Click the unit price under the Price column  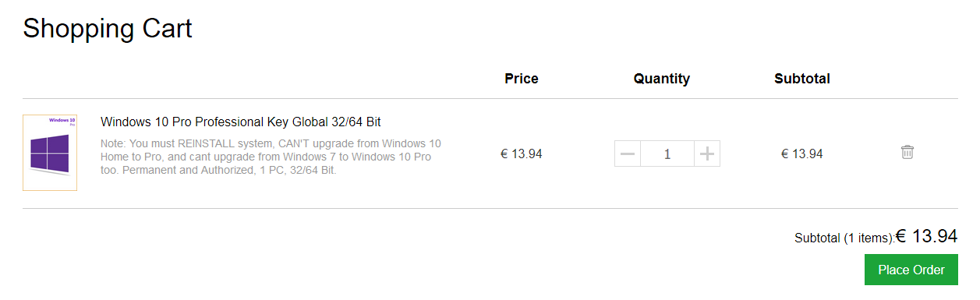tap(522, 154)
